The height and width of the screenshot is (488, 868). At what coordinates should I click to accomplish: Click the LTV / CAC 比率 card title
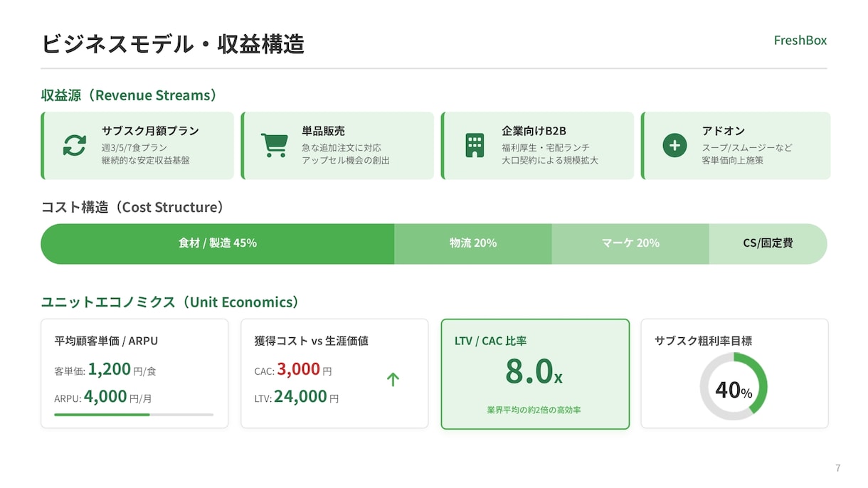pos(491,341)
